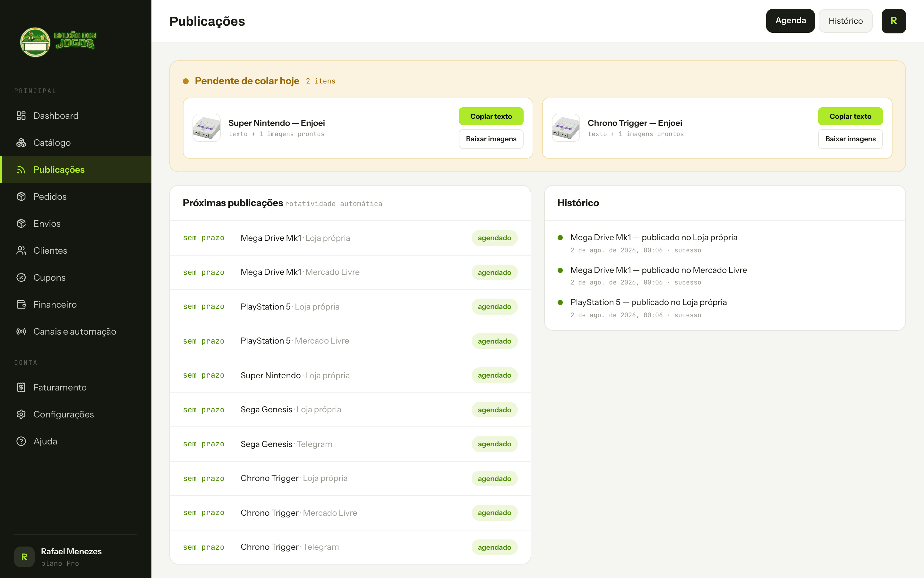Open the R user avatar in header
The image size is (924, 578).
894,21
